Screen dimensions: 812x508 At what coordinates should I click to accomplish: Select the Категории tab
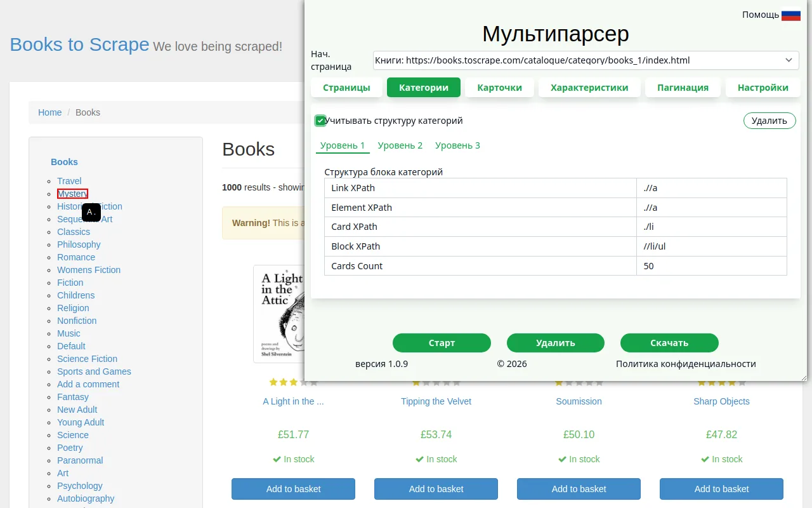point(424,88)
